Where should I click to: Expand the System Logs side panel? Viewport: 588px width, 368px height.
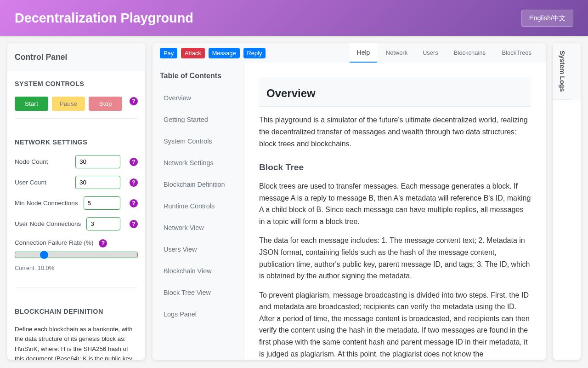(562, 71)
